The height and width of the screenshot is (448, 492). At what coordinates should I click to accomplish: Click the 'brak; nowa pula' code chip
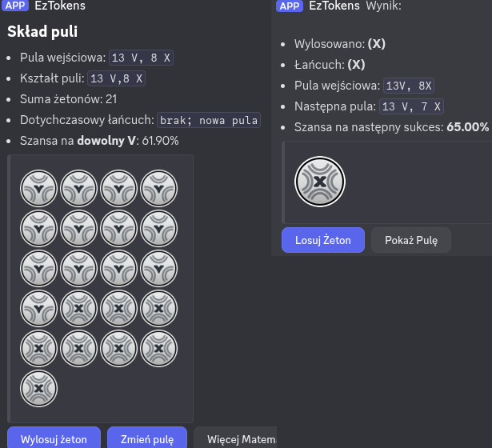click(209, 120)
